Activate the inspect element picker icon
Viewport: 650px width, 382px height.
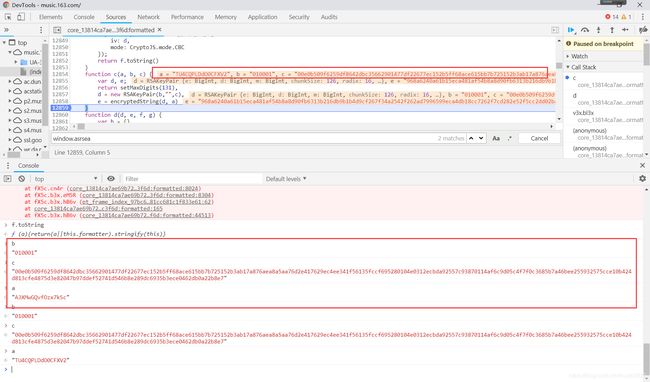point(8,17)
